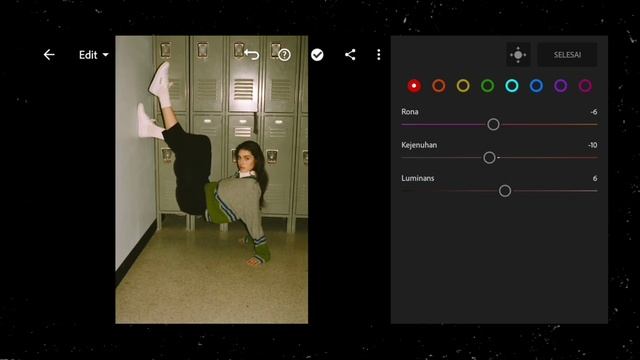Select the blue color channel
This screenshot has width=640, height=360.
(536, 86)
